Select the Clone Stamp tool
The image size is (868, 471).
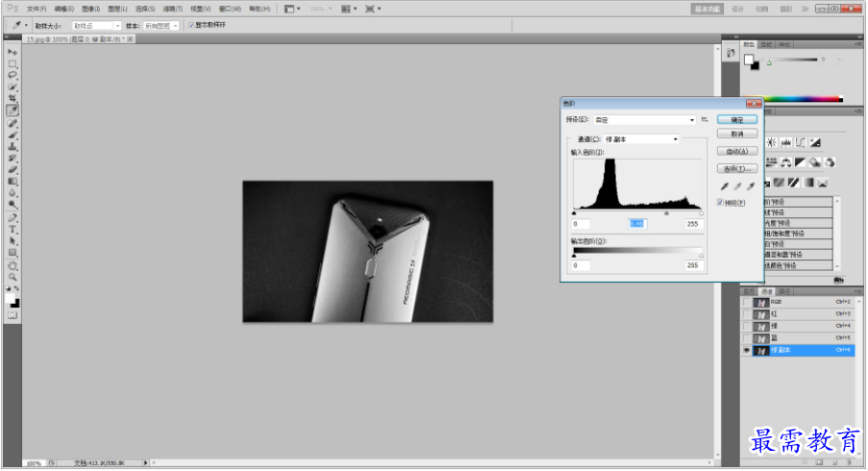12,146
